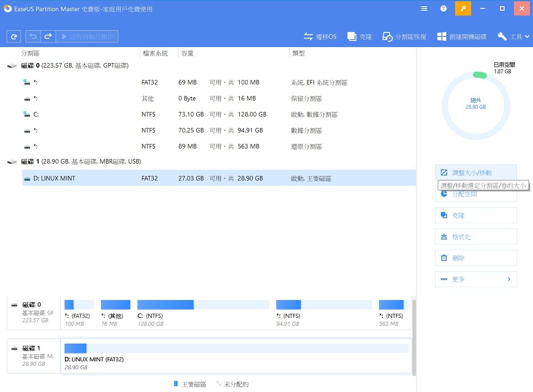Image resolution: width=533 pixels, height=392 pixels.
Task: Click the disk map vertical scrollbar
Action: tap(414, 336)
